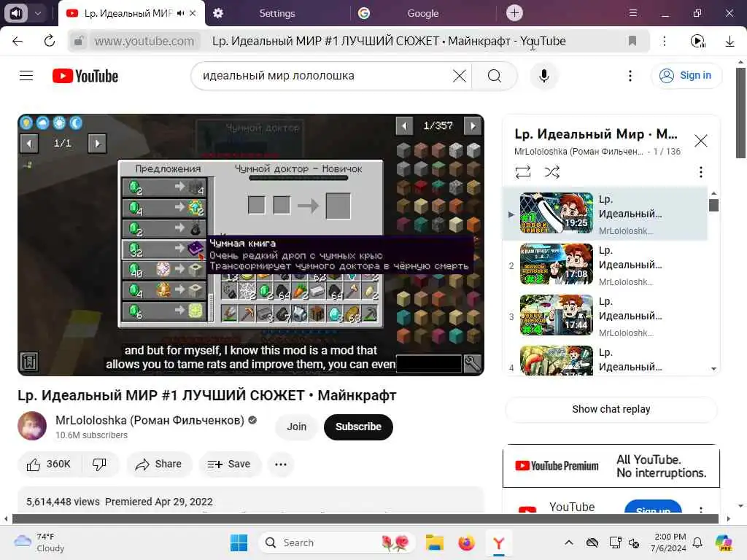Viewport: 747px width, 560px height.
Task: Expand the dropdown arrow next to speaker icon
Action: 38,13
